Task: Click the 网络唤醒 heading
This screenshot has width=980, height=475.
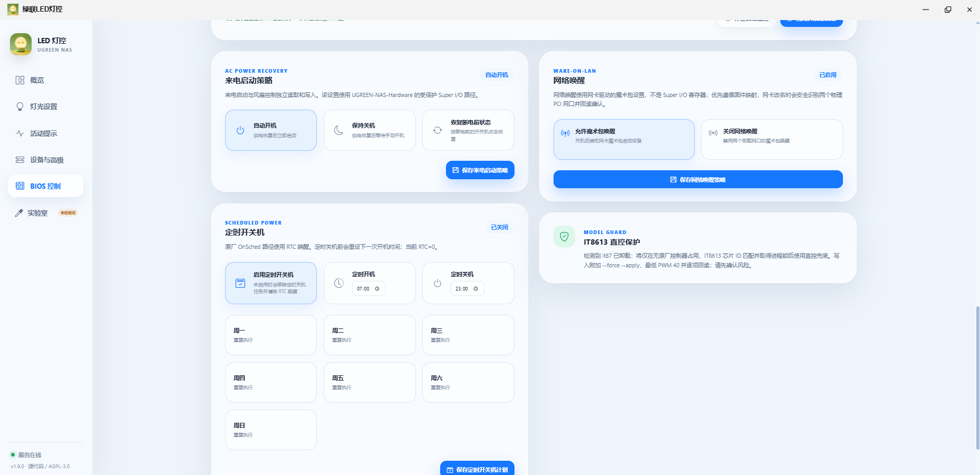Action: point(569,81)
